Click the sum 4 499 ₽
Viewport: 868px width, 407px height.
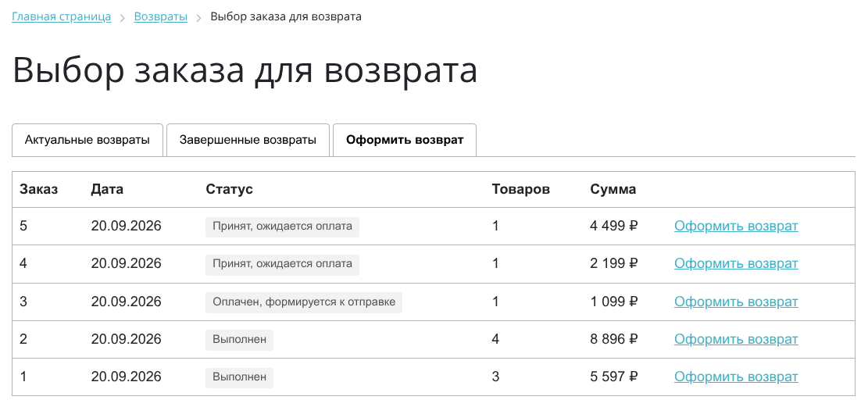(x=614, y=226)
